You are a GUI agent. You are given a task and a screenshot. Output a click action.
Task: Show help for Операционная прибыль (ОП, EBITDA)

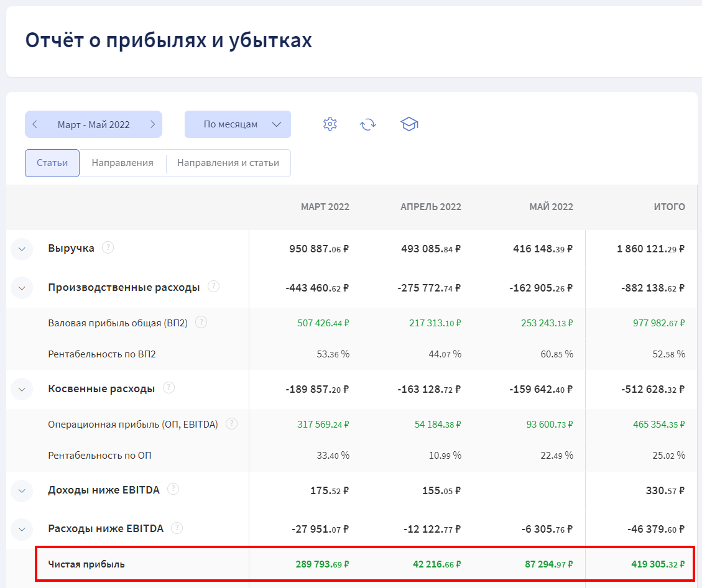point(231,423)
